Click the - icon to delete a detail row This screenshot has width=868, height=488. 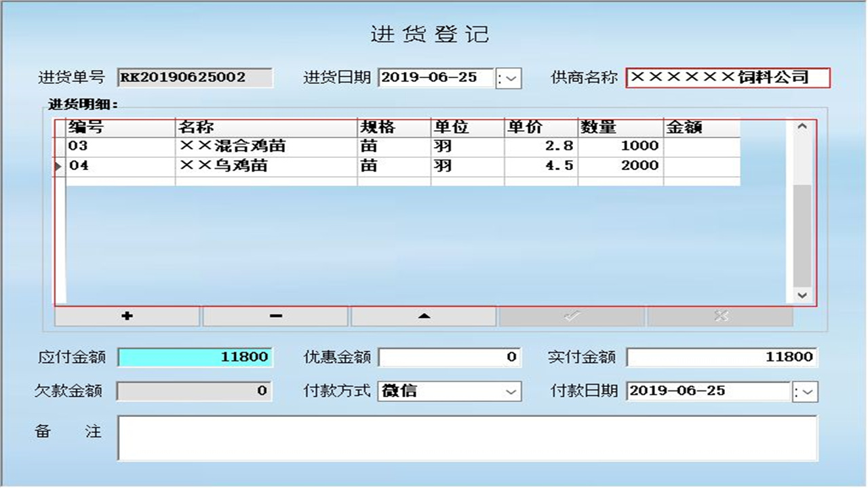[275, 316]
